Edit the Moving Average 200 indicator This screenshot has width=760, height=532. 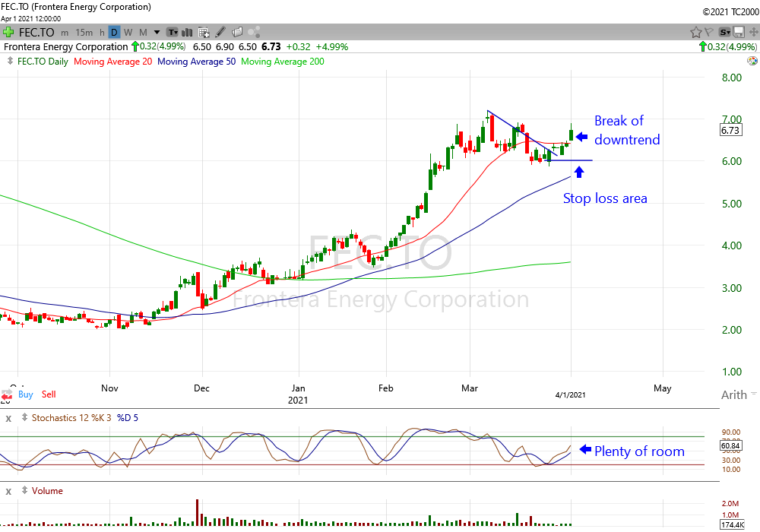tap(283, 62)
